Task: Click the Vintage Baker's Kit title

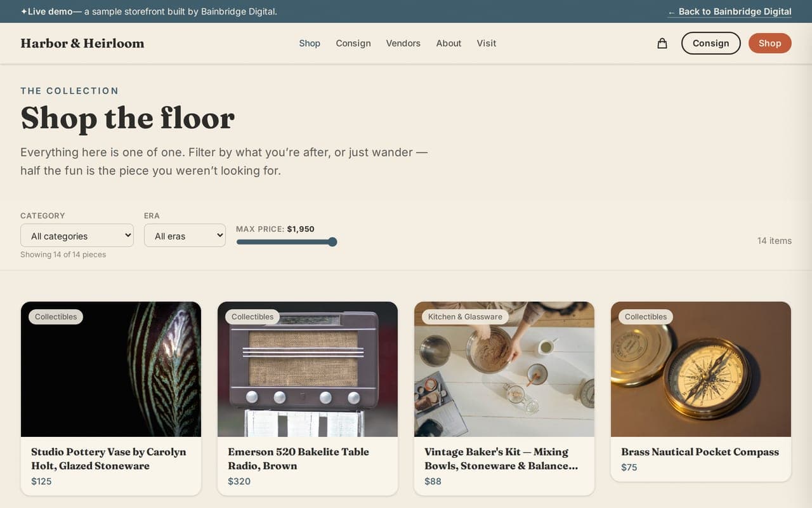Action: coord(501,458)
